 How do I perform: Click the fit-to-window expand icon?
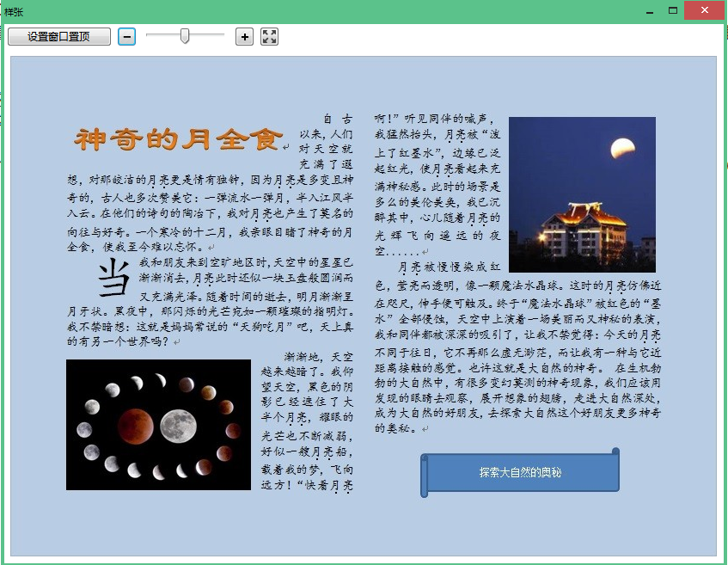269,37
